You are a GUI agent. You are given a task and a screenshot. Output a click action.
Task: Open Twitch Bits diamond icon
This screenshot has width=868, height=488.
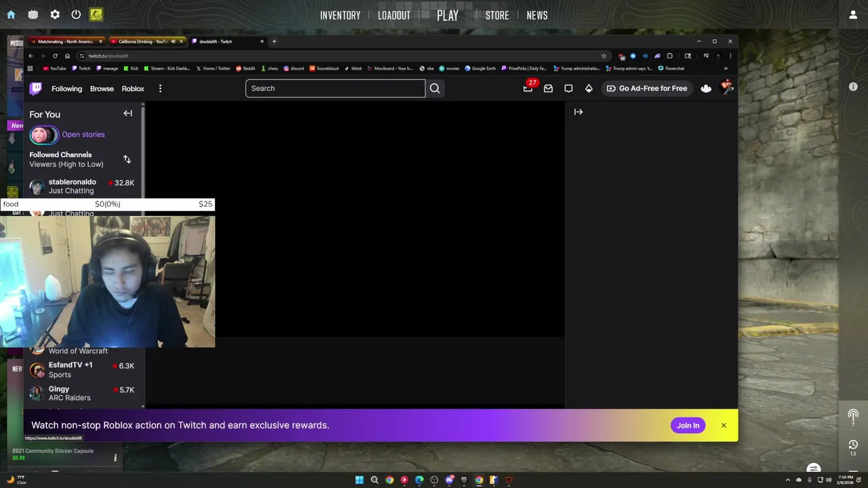pyautogui.click(x=589, y=88)
